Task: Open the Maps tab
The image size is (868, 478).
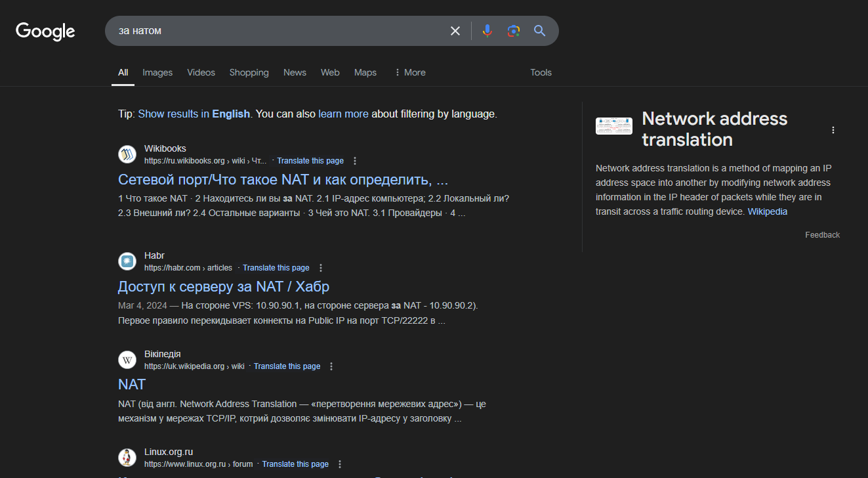Action: coord(365,72)
